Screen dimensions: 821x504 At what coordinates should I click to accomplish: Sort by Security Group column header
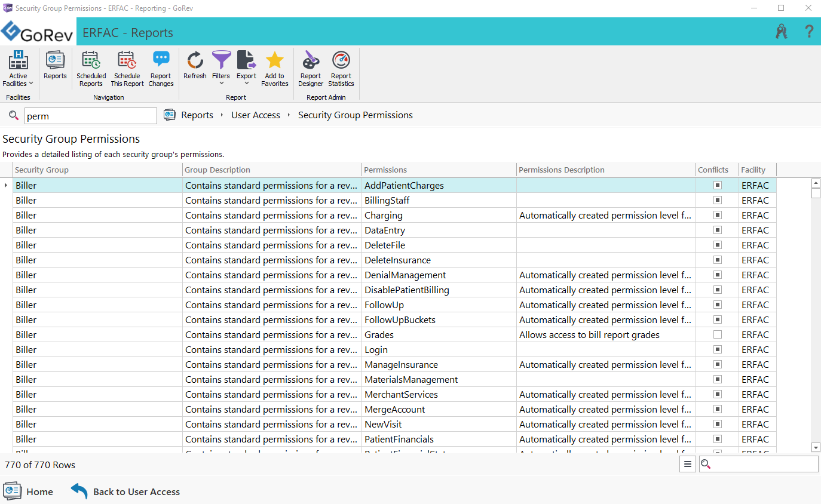[97, 170]
